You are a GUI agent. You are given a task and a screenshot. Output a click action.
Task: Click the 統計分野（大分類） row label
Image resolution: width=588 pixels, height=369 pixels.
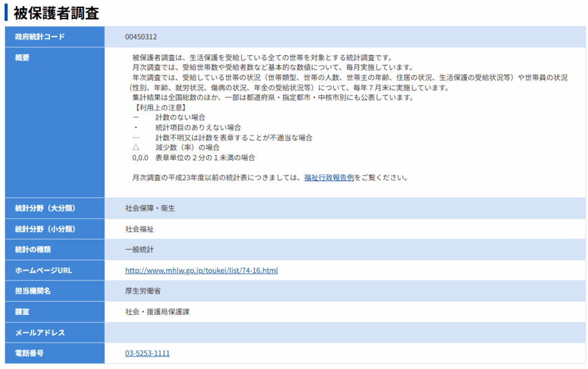45,208
